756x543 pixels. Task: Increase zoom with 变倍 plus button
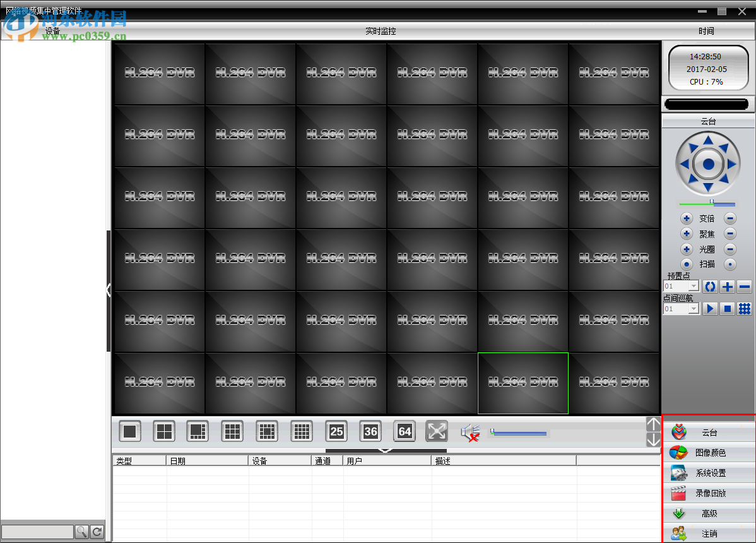pos(687,218)
